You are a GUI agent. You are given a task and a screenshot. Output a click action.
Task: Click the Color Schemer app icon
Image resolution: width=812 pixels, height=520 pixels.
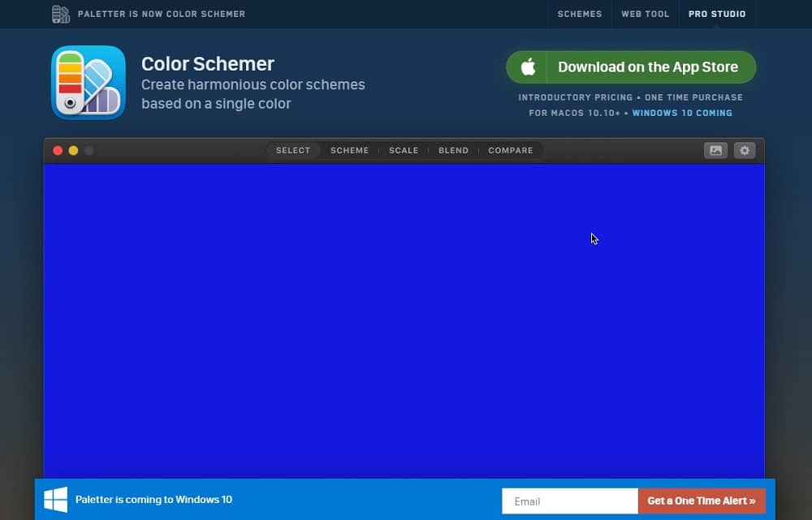(x=89, y=83)
